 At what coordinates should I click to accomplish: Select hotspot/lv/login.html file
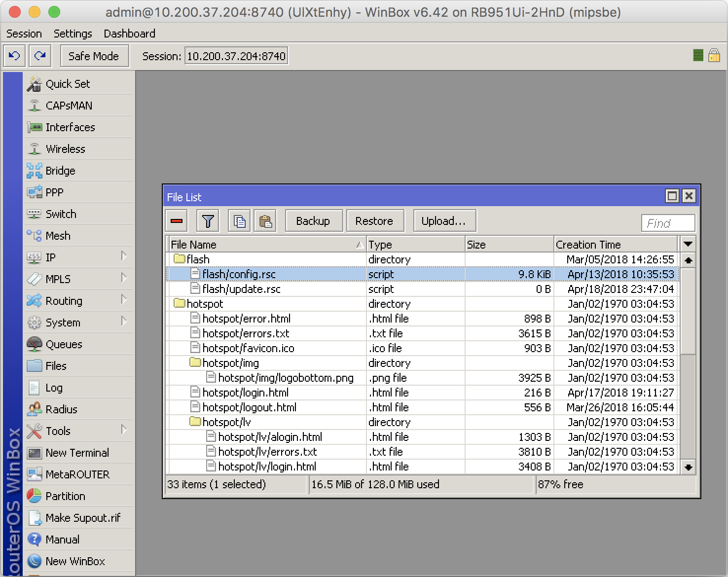point(423,467)
